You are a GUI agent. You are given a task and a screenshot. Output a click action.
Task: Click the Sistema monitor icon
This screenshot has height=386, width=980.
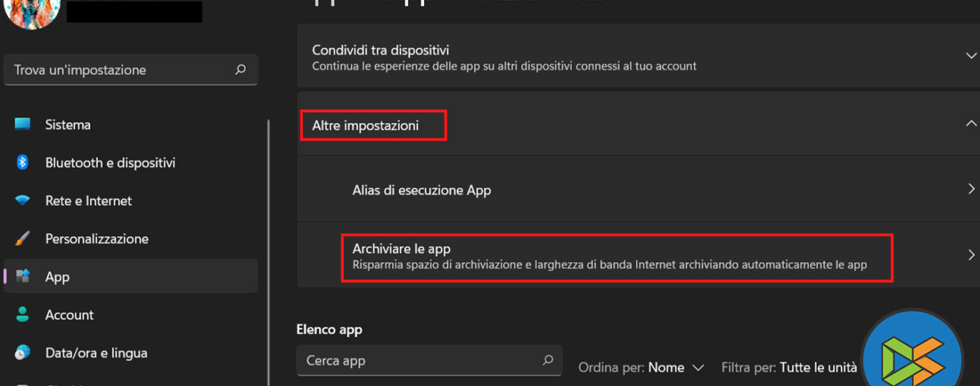pyautogui.click(x=22, y=125)
